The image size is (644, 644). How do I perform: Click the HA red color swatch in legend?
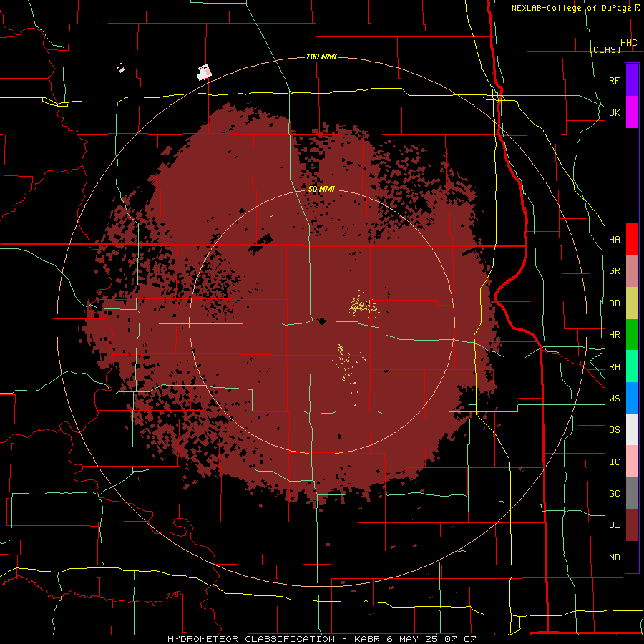coord(632,239)
